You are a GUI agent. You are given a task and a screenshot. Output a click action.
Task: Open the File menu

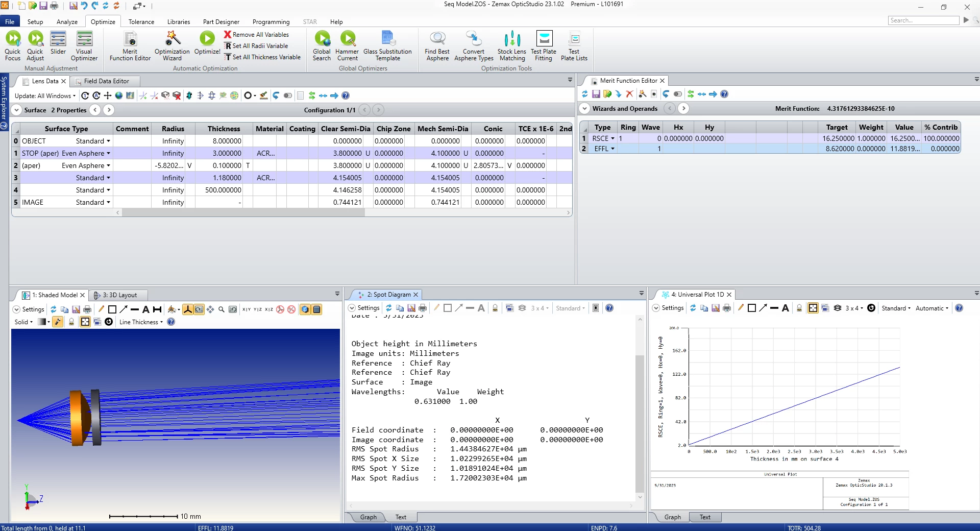click(10, 22)
